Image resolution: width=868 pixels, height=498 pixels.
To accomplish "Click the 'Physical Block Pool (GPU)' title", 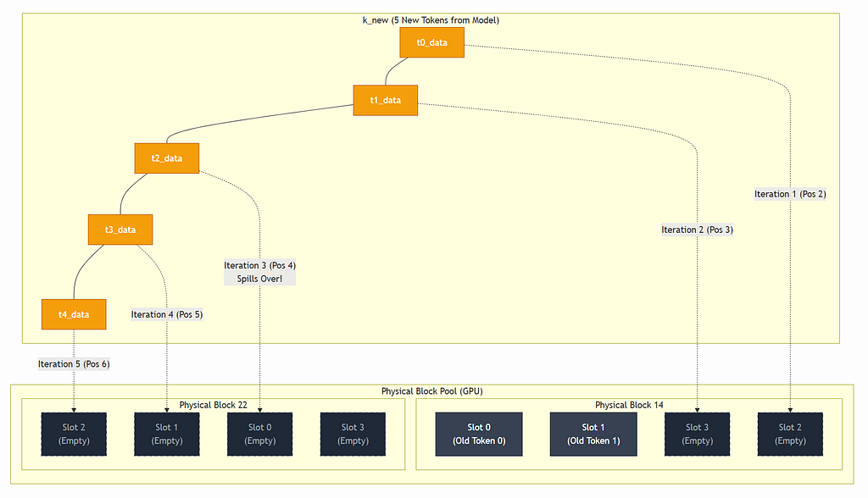I will [431, 391].
